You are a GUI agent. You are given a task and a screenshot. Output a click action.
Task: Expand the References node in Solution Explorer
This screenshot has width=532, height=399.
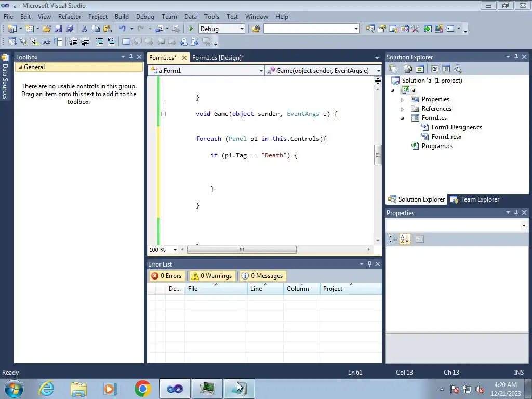click(x=403, y=109)
